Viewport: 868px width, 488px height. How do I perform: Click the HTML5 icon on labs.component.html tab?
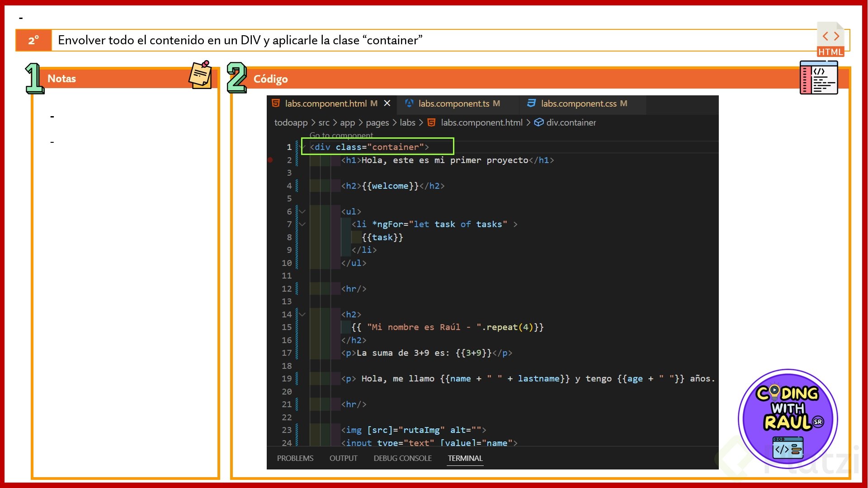(x=276, y=103)
